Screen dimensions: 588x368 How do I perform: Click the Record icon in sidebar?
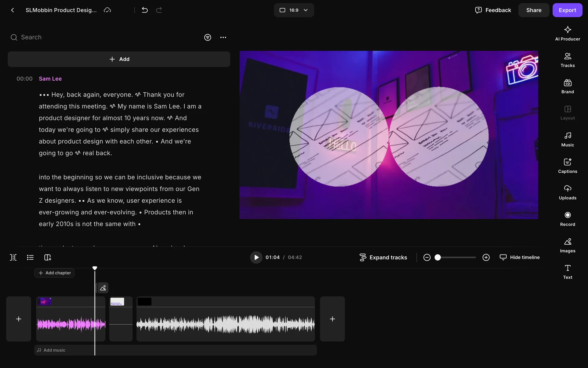coord(567,219)
